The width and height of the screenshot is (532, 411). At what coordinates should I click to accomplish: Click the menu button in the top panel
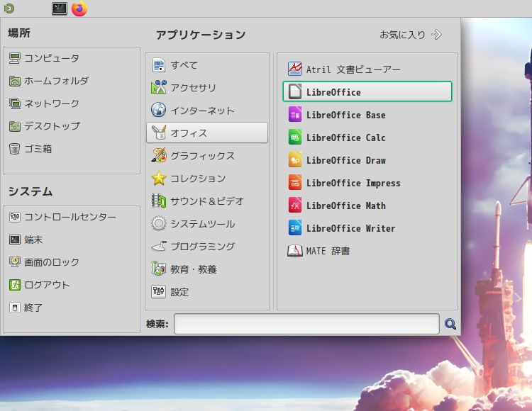(9, 8)
